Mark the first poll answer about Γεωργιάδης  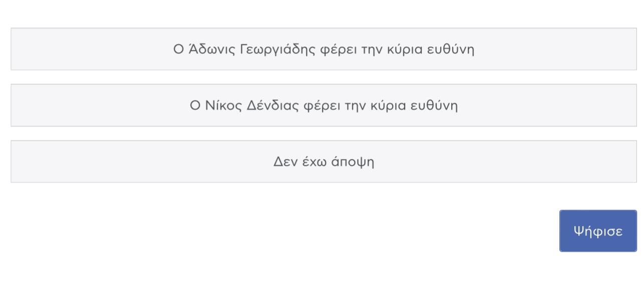point(324,49)
